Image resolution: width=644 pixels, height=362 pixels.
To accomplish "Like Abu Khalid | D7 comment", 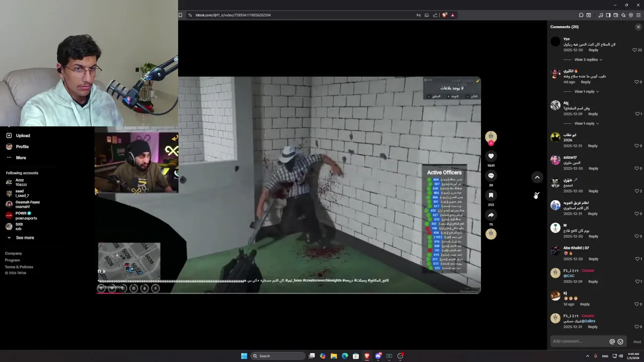I will pyautogui.click(x=637, y=259).
